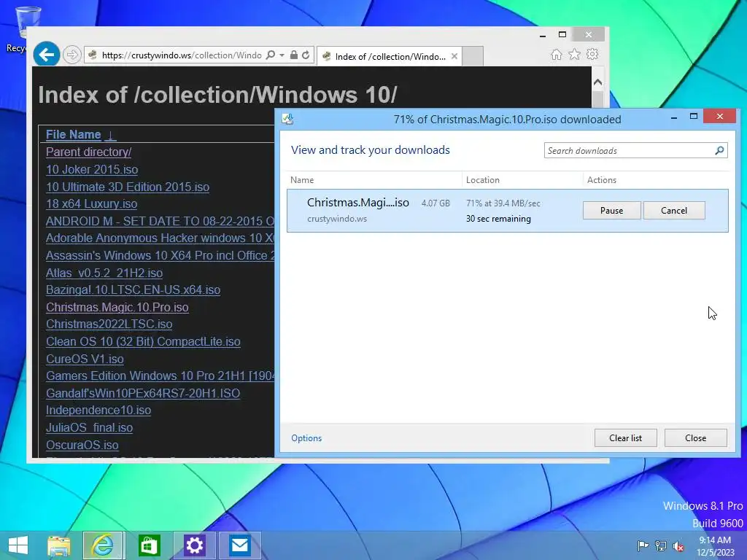
Task: Cancel the Christmas.Magic.10.Pro.iso download
Action: pos(674,211)
